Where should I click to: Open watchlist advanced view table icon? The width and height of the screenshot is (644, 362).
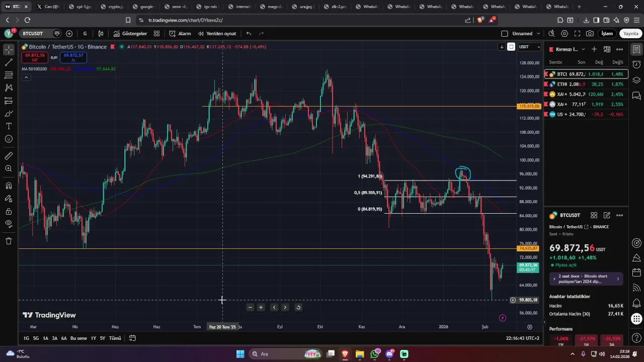tap(607, 49)
